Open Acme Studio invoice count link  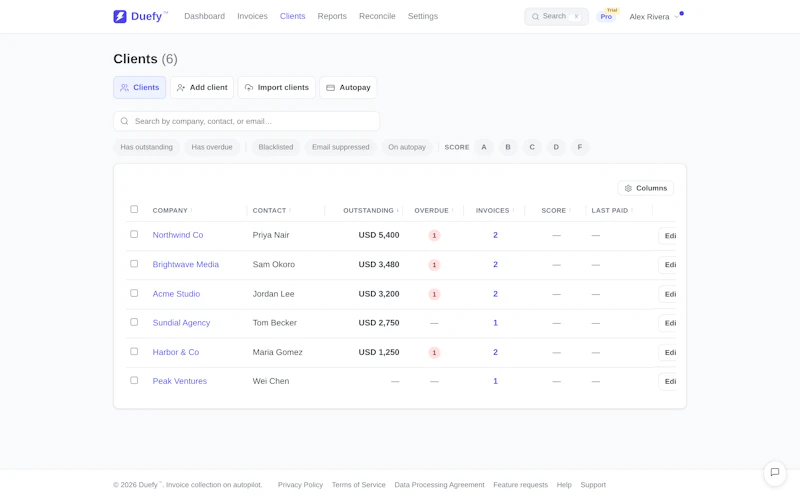[x=495, y=294]
